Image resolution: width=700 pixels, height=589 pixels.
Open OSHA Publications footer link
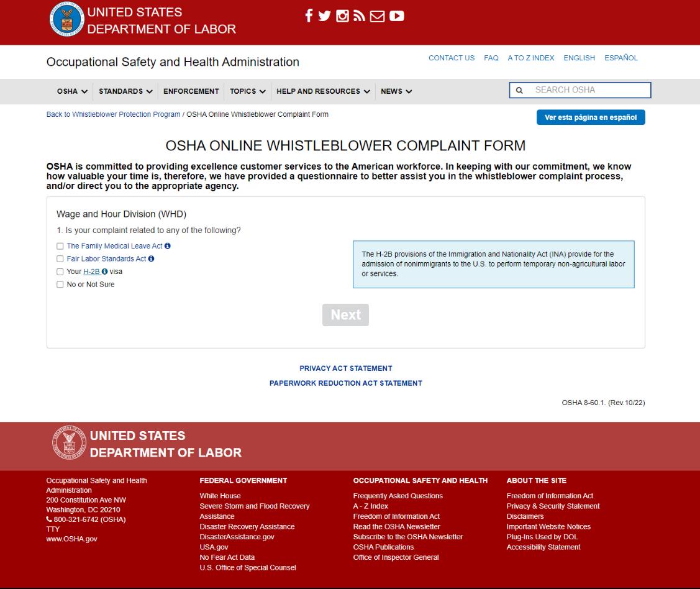[x=383, y=547]
